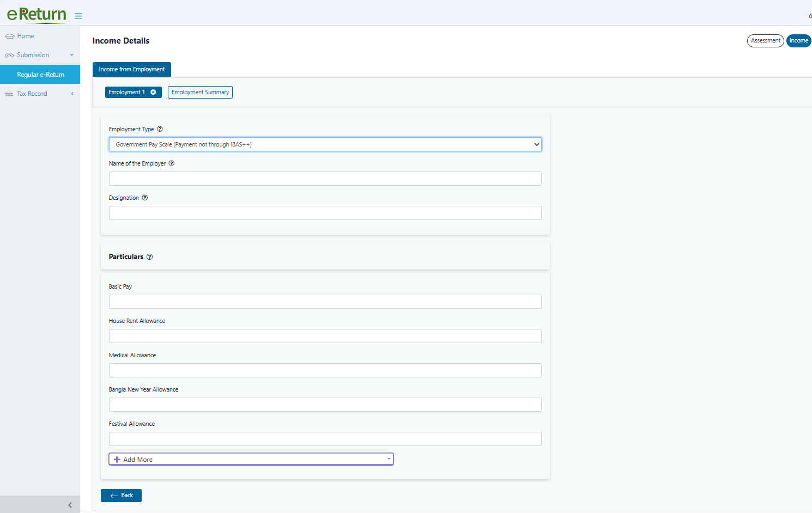Screen dimensions: 812x513
Task: Click the Income Details heading
Action: [x=121, y=41]
